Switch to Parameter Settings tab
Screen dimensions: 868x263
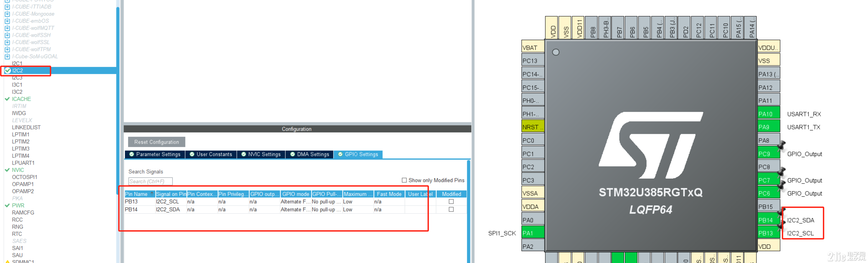(x=155, y=154)
